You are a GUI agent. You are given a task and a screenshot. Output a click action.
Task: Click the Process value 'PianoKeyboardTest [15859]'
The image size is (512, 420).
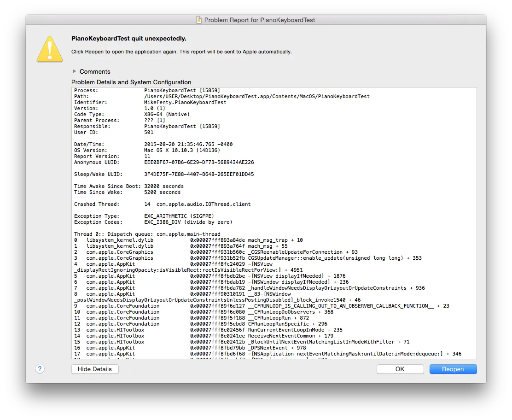click(x=182, y=90)
